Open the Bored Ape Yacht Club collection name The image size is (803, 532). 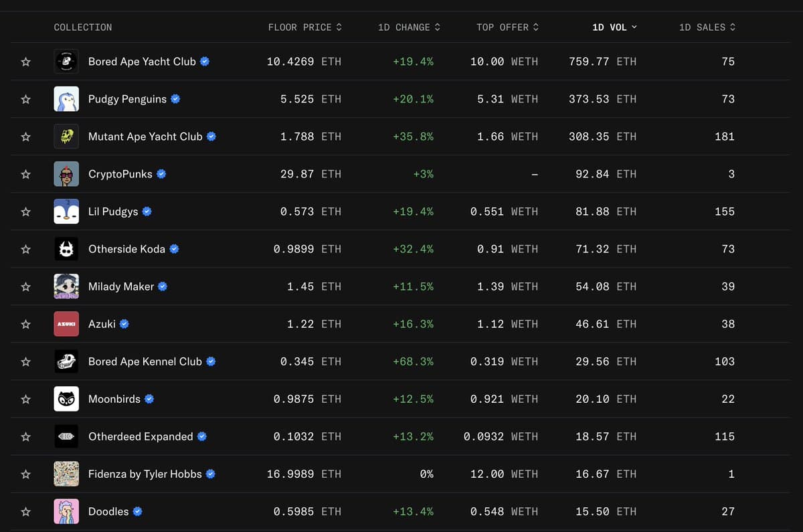142,62
